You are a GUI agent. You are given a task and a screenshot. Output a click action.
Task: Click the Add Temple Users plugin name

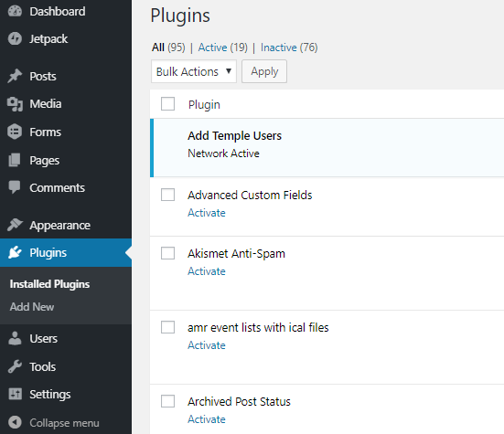click(235, 136)
